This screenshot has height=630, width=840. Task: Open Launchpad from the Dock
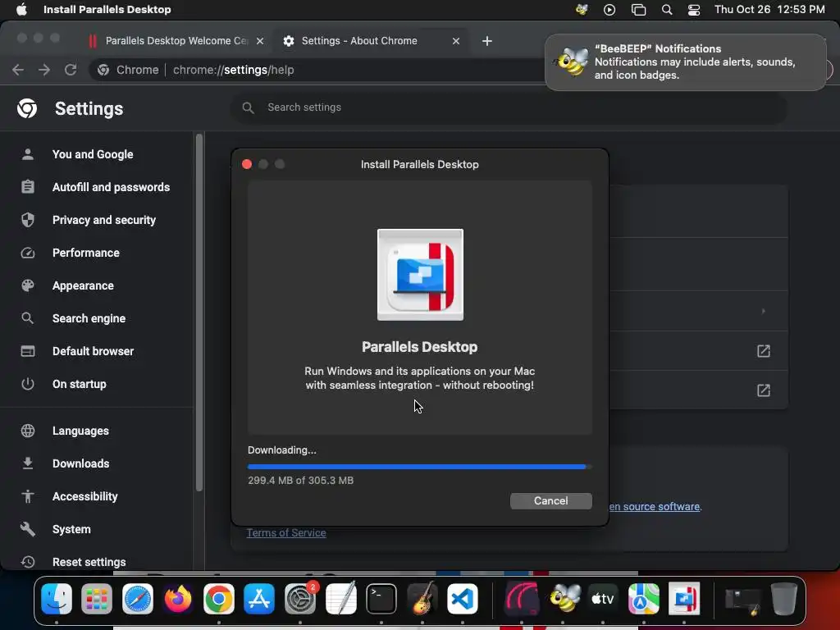pos(97,599)
